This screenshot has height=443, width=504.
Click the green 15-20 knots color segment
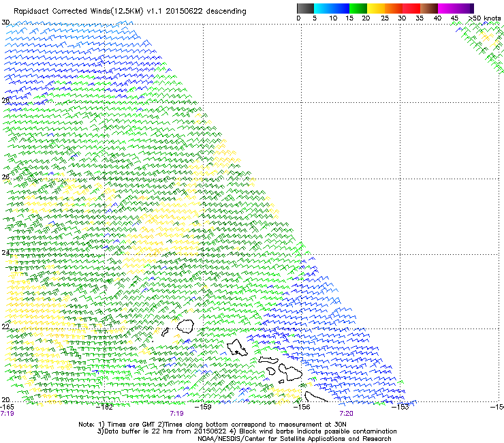pos(358,8)
